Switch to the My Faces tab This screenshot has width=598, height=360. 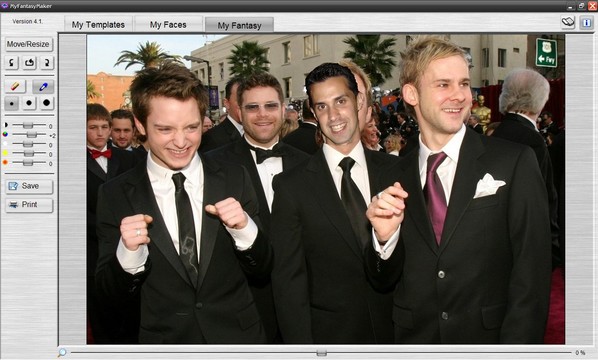(x=168, y=24)
